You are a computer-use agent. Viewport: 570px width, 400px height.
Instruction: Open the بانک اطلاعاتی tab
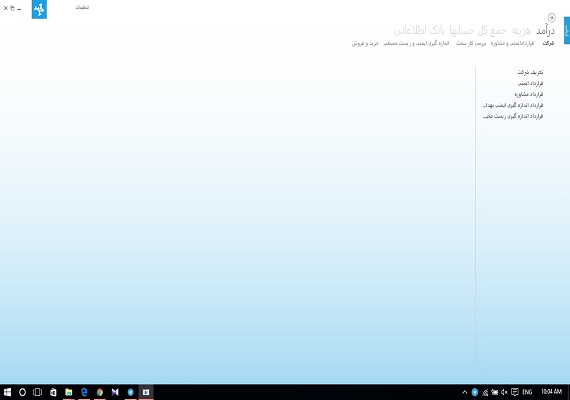click(419, 31)
